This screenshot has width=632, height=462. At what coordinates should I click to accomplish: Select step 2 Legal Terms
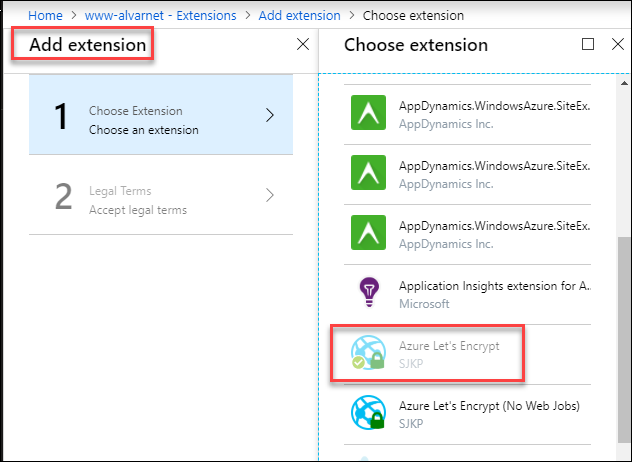point(161,196)
